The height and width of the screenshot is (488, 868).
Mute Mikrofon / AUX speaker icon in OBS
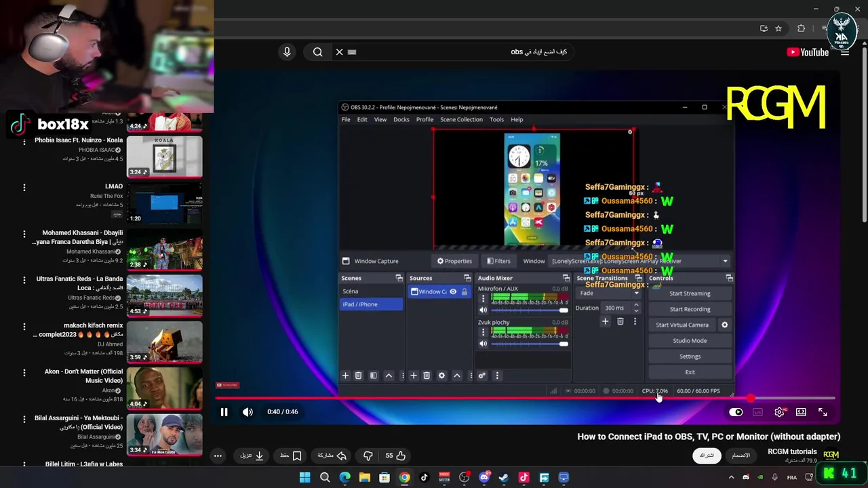[x=483, y=310]
